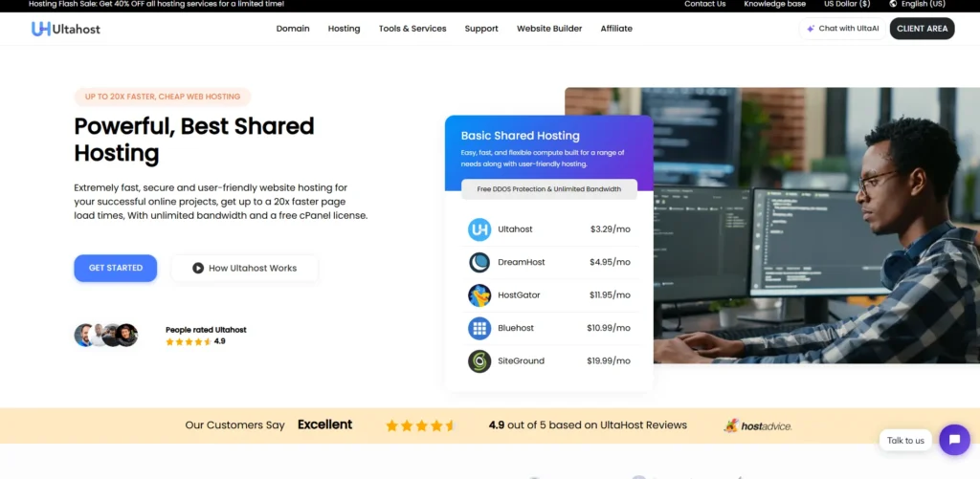The image size is (980, 479).
Task: Click the sparkle icon in Chat with UltaAI
Action: 811,29
